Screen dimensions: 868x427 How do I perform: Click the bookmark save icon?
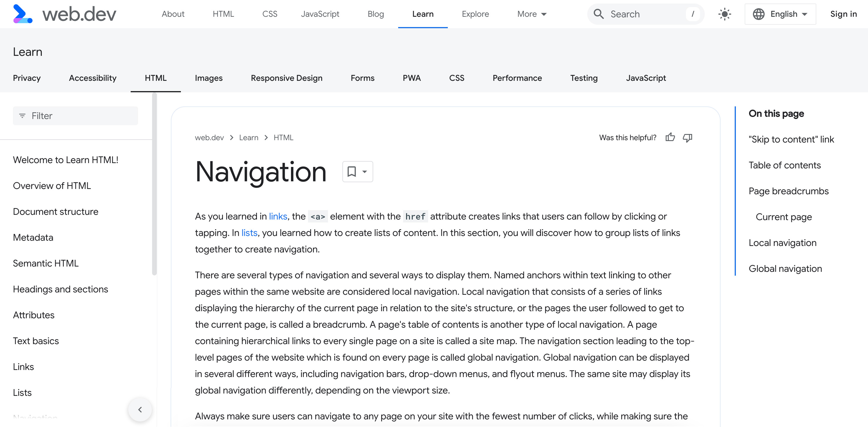click(x=351, y=171)
